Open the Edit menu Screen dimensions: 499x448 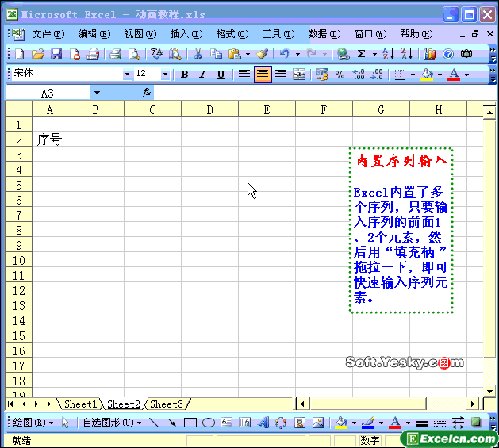pyautogui.click(x=94, y=34)
